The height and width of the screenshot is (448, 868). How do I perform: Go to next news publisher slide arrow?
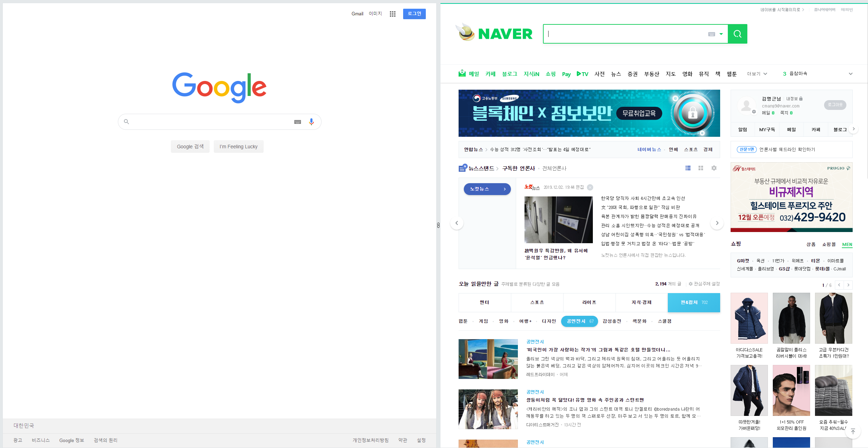[x=717, y=223]
